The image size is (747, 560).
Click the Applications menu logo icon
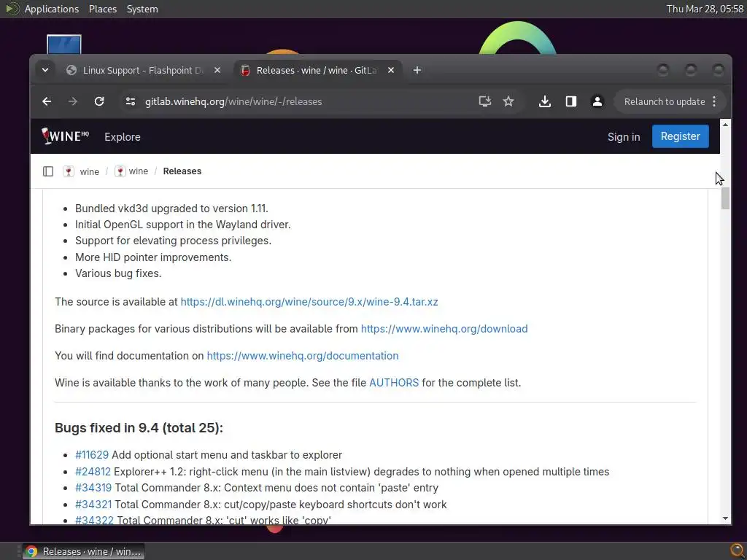[x=12, y=9]
